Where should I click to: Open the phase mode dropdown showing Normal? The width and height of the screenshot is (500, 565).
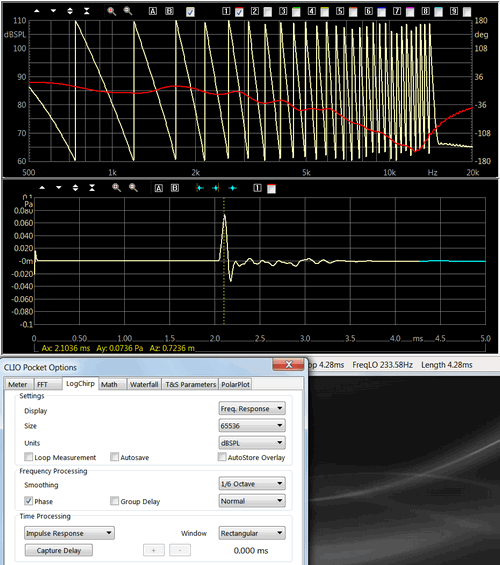[x=252, y=501]
